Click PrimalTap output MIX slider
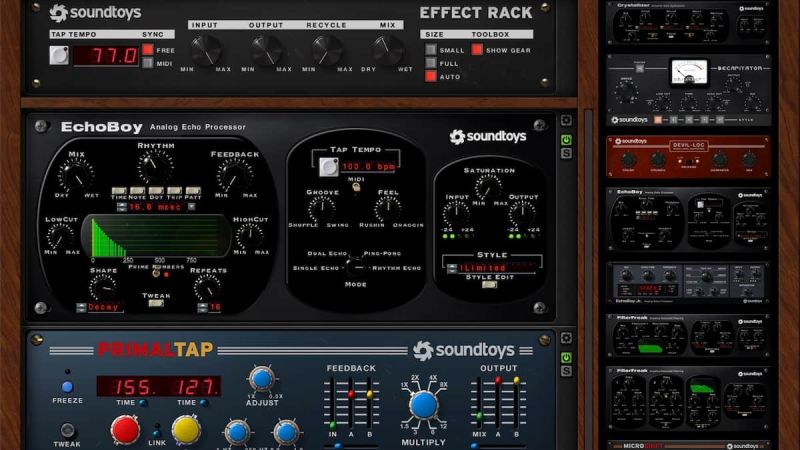The image size is (800, 450). point(479,403)
